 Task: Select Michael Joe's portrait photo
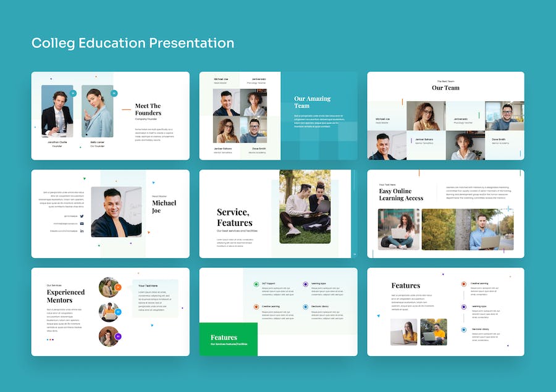(x=116, y=212)
